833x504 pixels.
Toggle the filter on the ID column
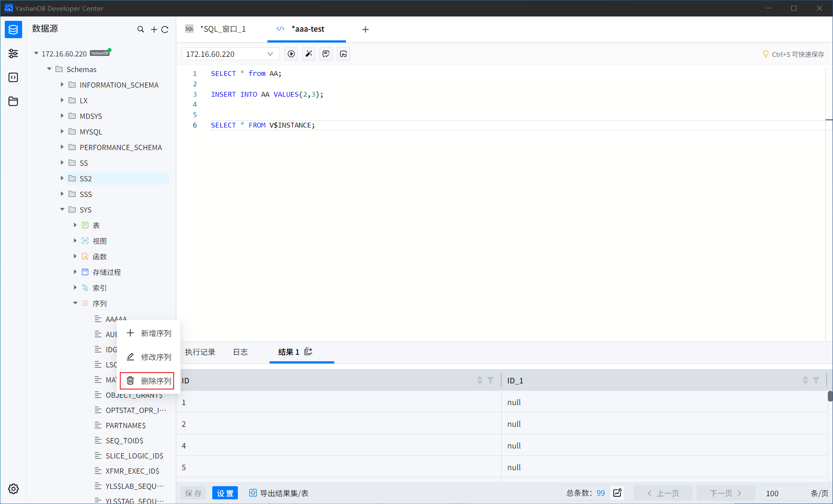(x=491, y=380)
